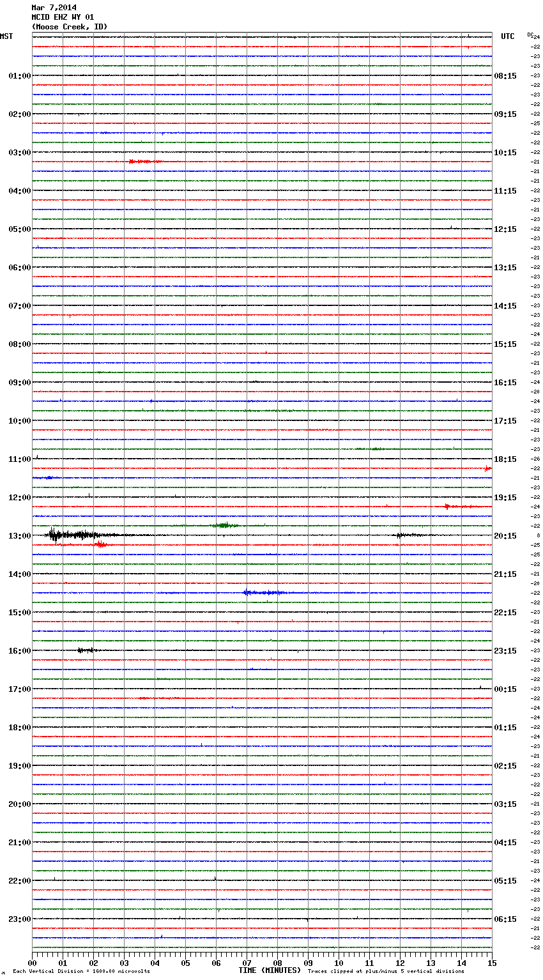The height and width of the screenshot is (980, 543).
Task: Click the 10:15 UTC row label
Action: tap(505, 153)
